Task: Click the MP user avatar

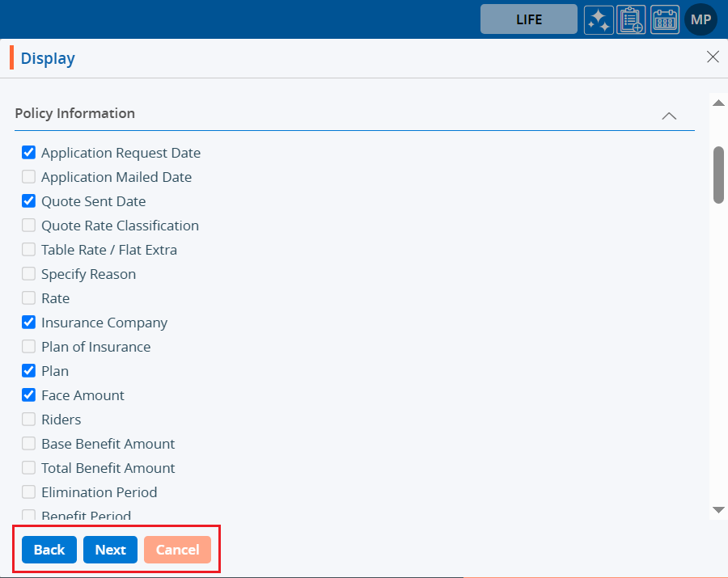Action: (700, 19)
